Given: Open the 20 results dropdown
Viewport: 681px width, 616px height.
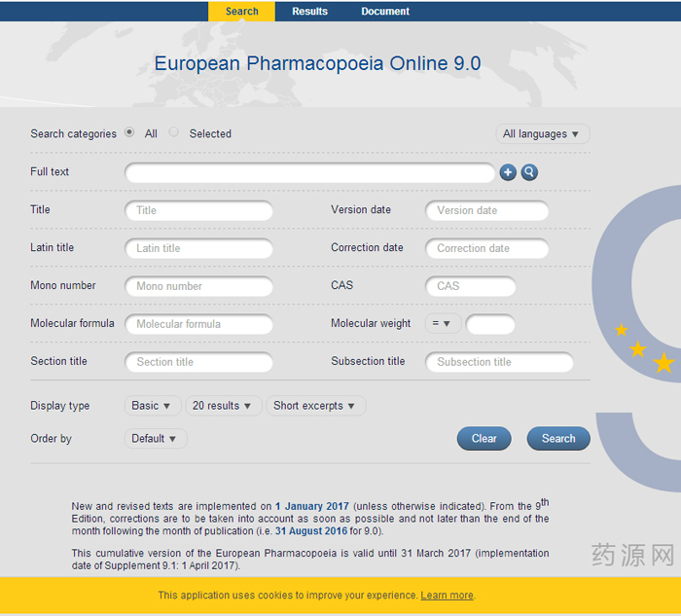Looking at the screenshot, I should pos(223,406).
